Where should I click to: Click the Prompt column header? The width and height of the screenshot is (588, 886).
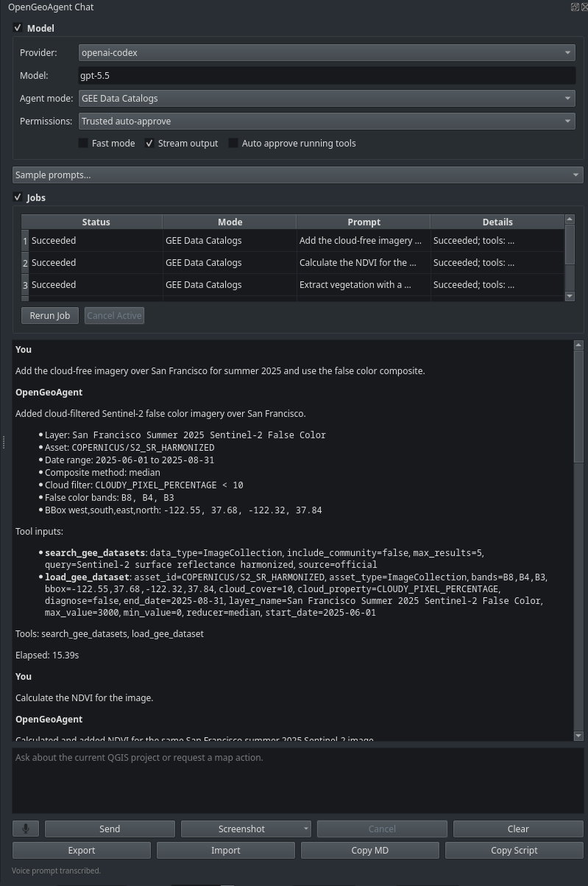tap(364, 222)
